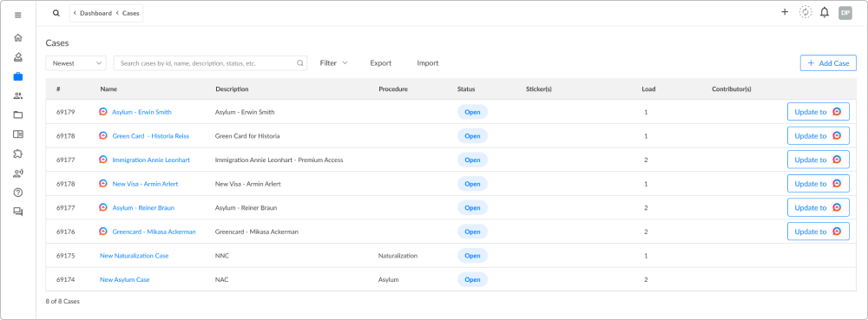This screenshot has height=320, width=868.
Task: Click the search magnifier in top bar
Action: 56,13
